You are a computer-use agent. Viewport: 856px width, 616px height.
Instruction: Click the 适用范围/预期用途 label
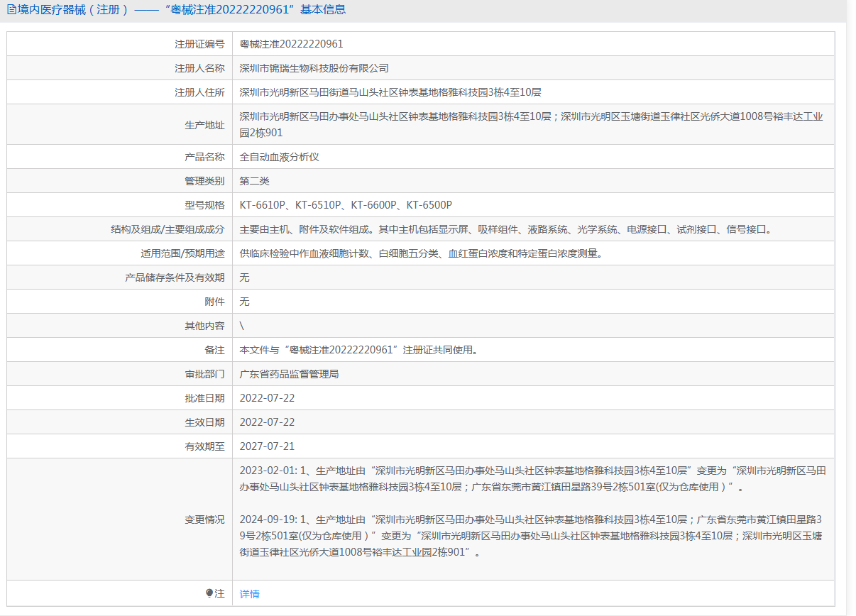(182, 253)
